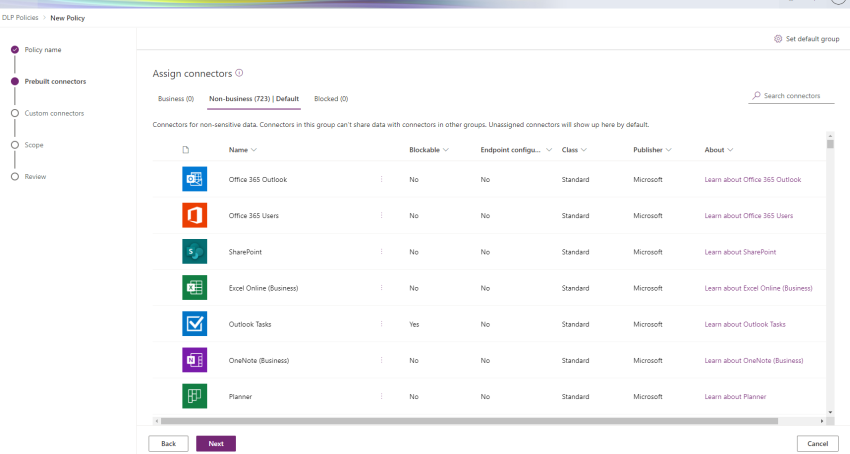Screen dimensions: 850x454
Task: Open more options for OneNote (Business)
Action: (382, 360)
